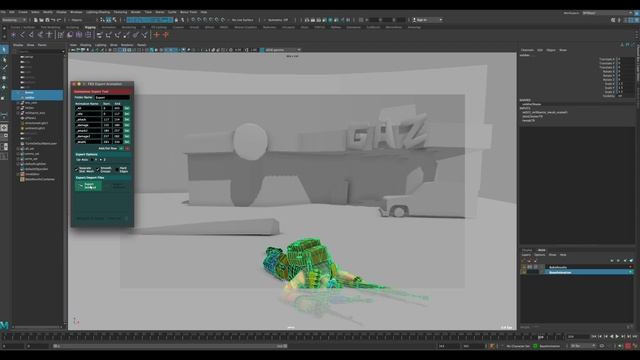Add a row with the plus button
This screenshot has width=640, height=360.
coord(121,149)
